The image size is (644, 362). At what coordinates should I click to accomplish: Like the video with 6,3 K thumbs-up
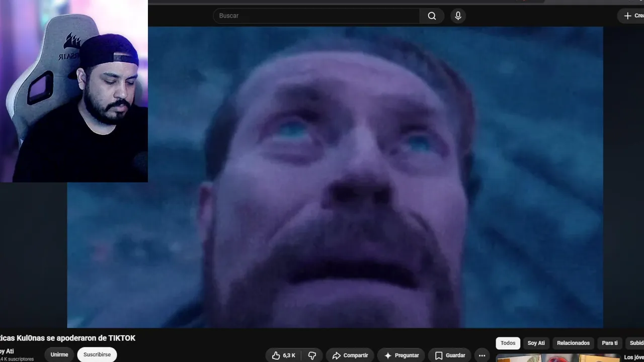click(283, 355)
